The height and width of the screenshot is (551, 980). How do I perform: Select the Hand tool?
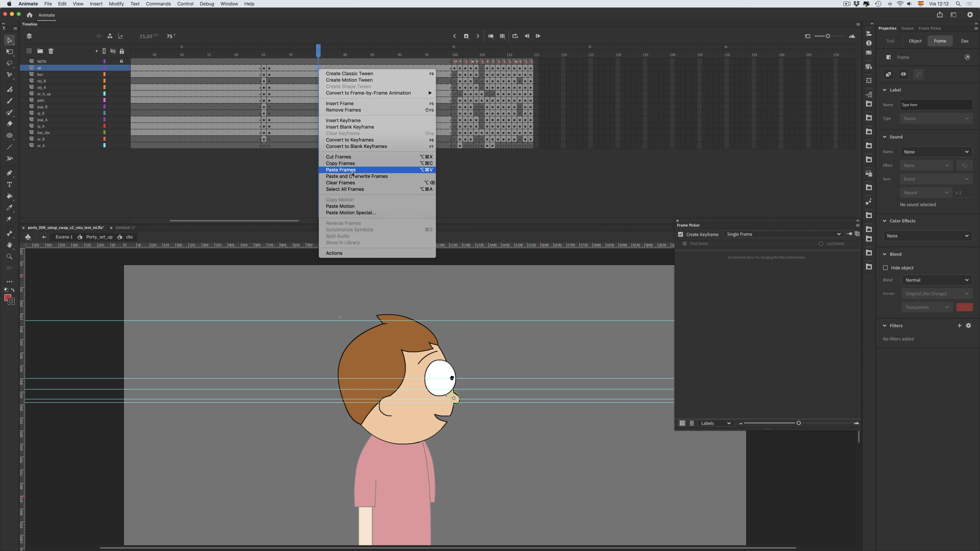[x=10, y=245]
